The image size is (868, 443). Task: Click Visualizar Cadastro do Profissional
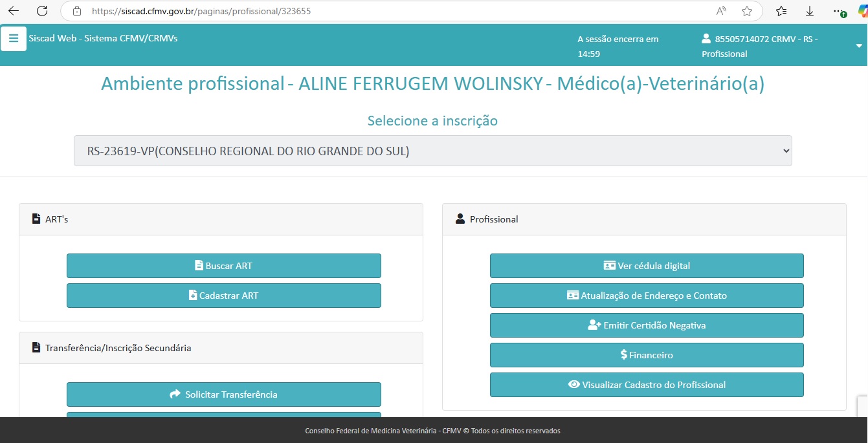(646, 385)
